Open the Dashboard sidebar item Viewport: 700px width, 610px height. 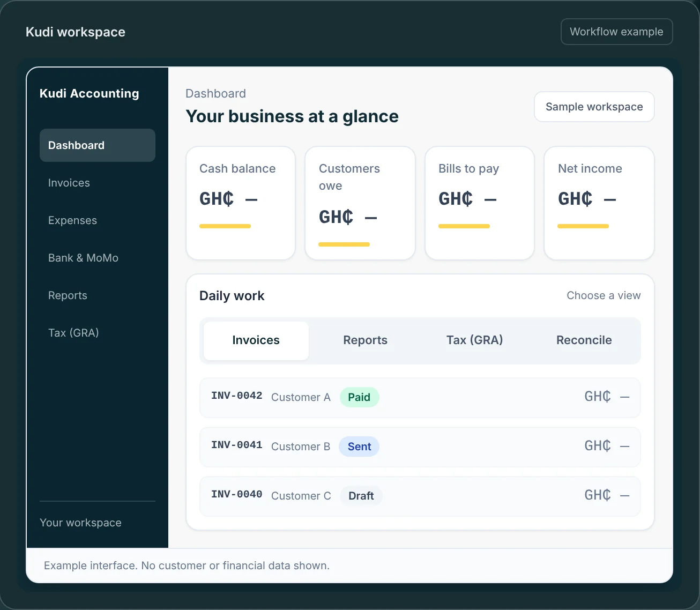(x=98, y=145)
